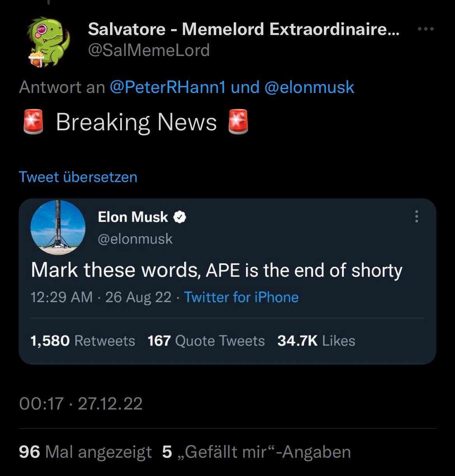Viewport: 455px width, 476px height.
Task: Open the tweet's three-dot more options menu
Action: (427, 29)
